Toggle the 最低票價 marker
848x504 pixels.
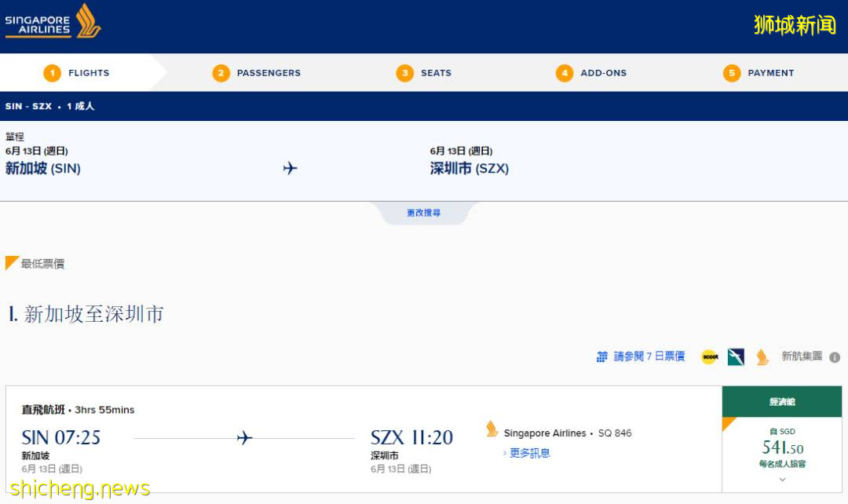click(x=35, y=264)
